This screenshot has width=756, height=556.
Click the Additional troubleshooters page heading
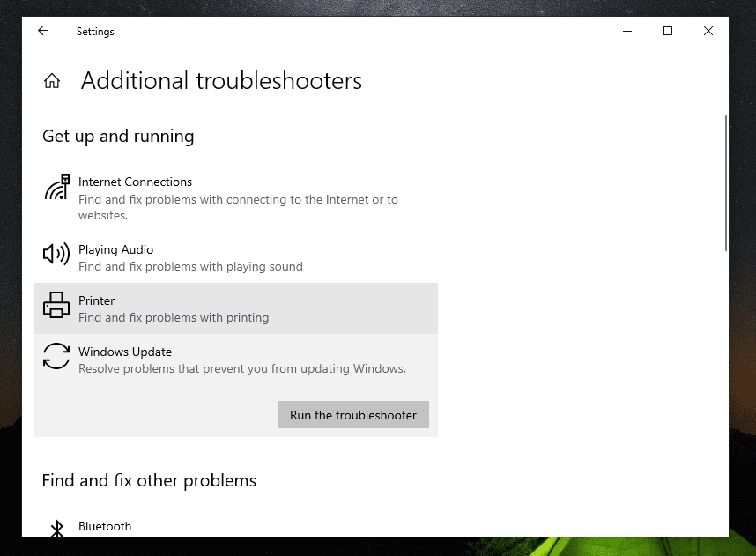[221, 81]
